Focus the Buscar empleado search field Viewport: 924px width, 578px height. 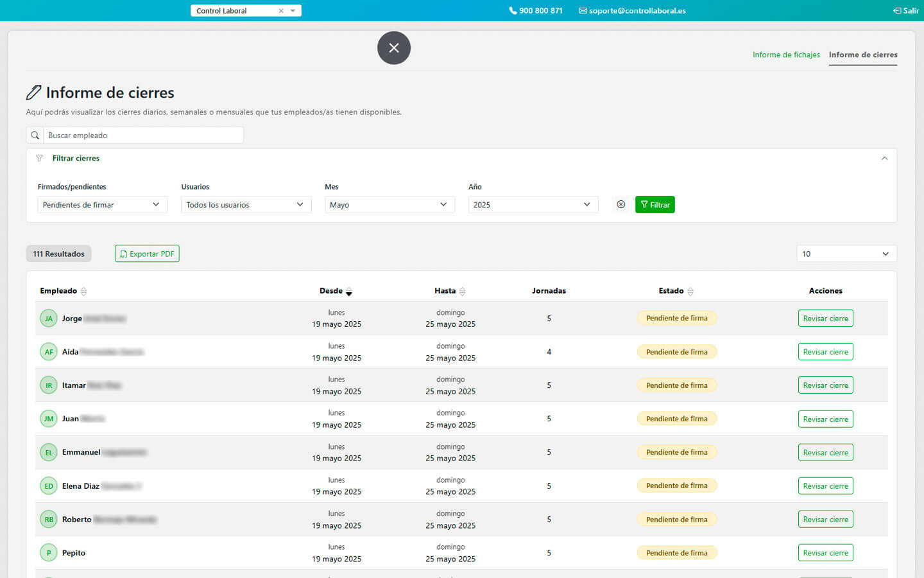pos(143,136)
